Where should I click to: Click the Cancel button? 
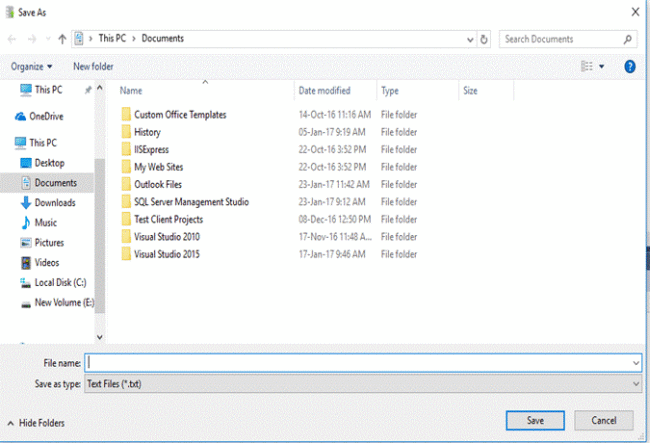[x=604, y=421]
